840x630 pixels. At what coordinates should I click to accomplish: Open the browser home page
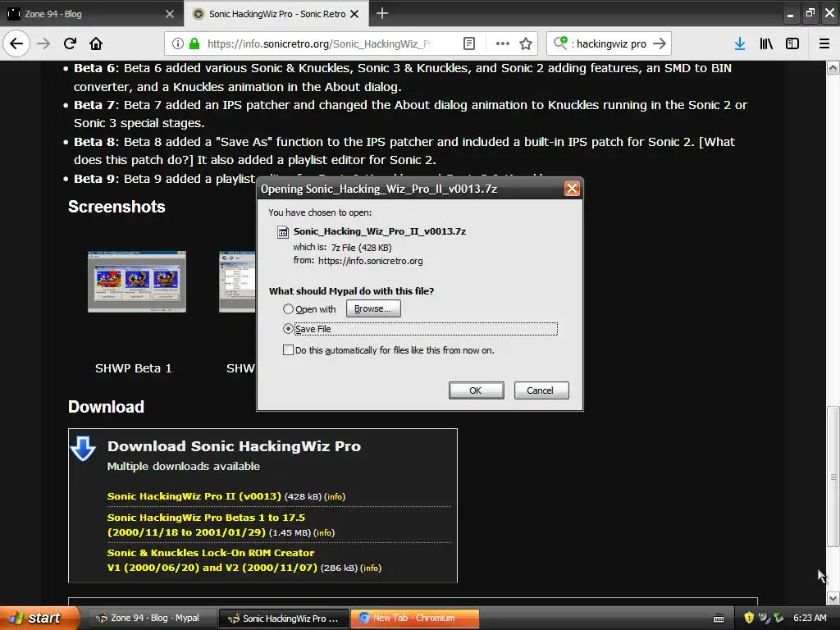(96, 43)
